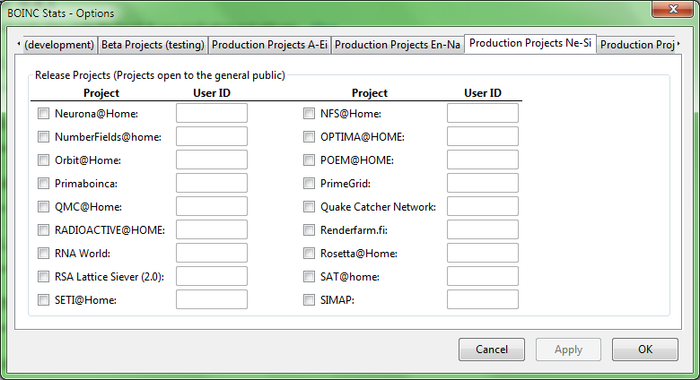The width and height of the screenshot is (700, 380).
Task: Select the SETI@Home User ID input
Action: (212, 299)
